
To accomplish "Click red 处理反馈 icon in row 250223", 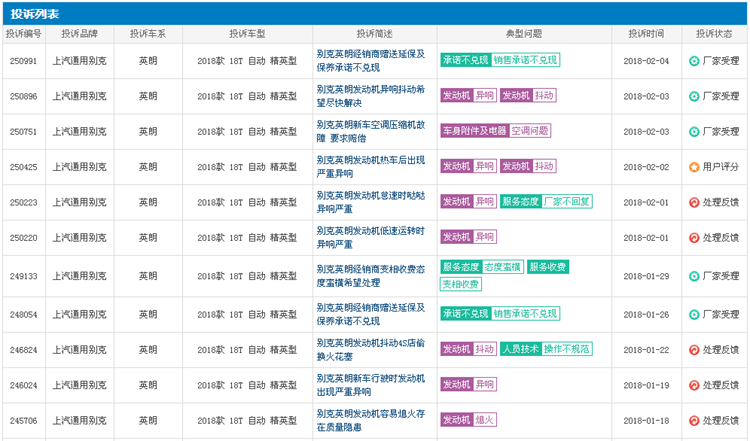I will [694, 202].
